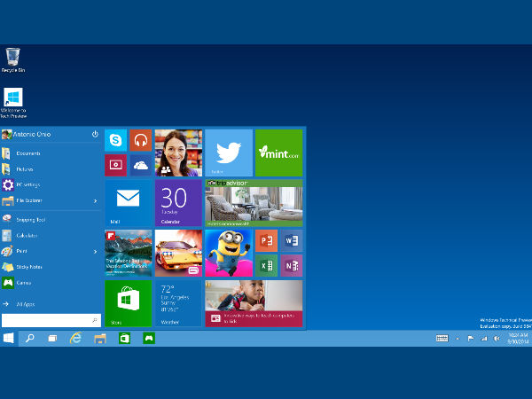Screen dimensions: 532x399
Task: Open the Word tile
Action: tap(292, 241)
